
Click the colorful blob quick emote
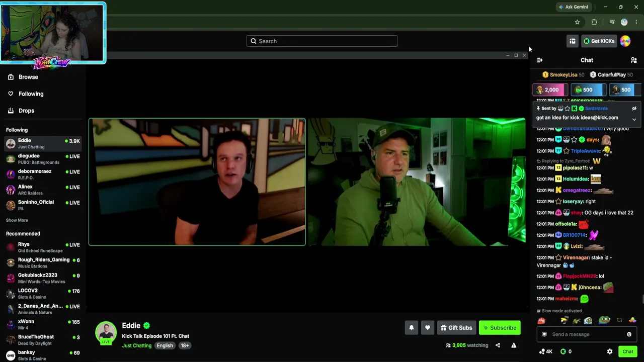[x=632, y=320]
